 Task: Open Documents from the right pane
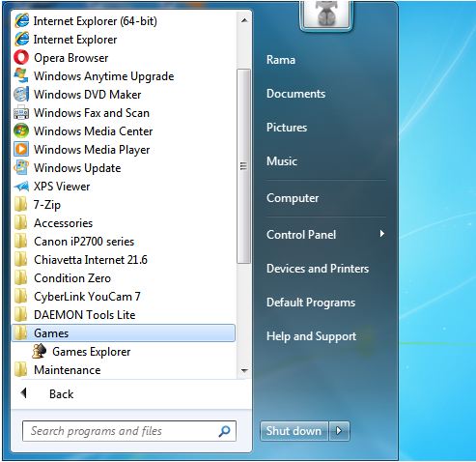(x=295, y=94)
